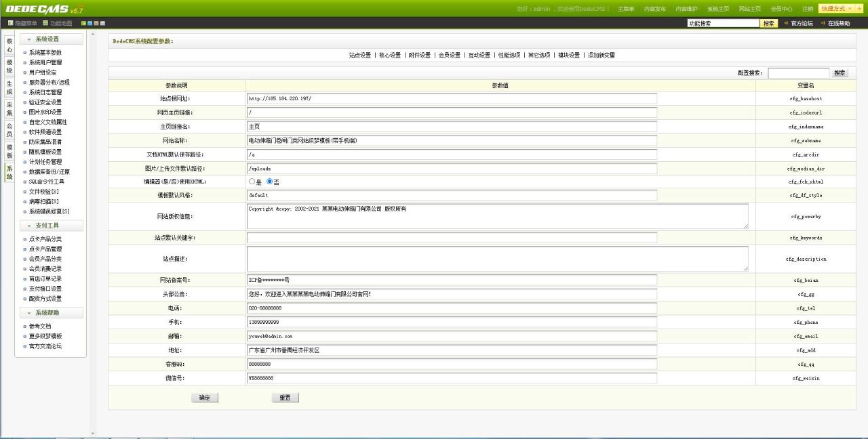Click the 隐藏菜单 hide menu icon

tap(11, 23)
